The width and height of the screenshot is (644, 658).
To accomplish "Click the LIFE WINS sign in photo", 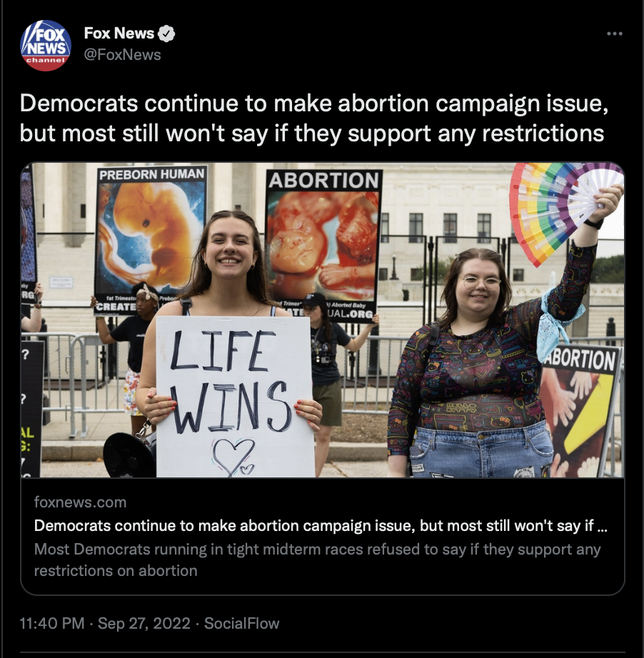I will pos(235,397).
